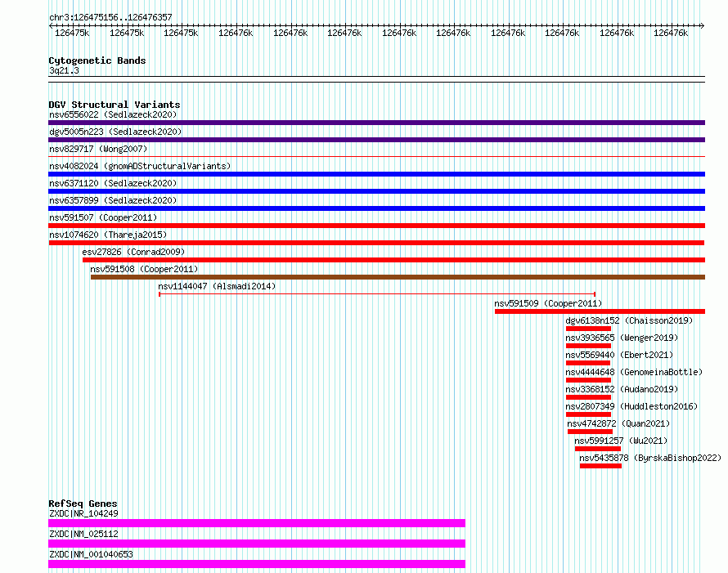
Task: Open variant nsv591509 (Cooper2011) label
Action: coord(548,303)
